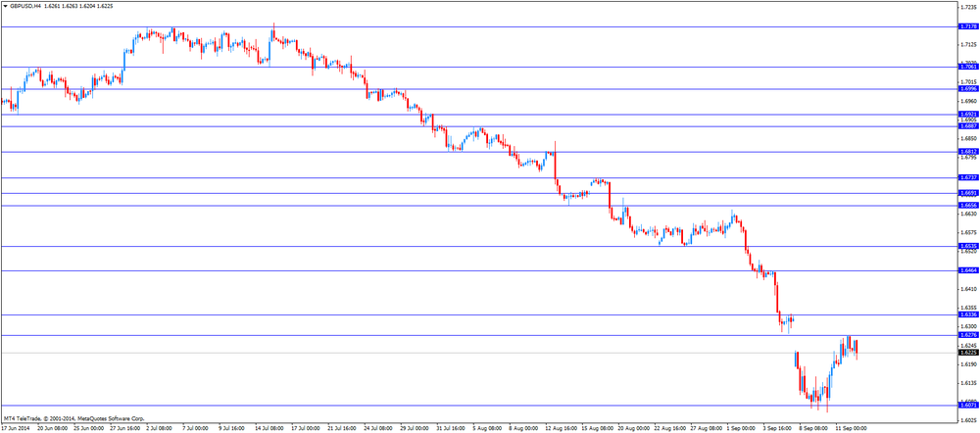Select the 1.6887 level price label
Screen dimensions: 980x433
tap(967, 126)
